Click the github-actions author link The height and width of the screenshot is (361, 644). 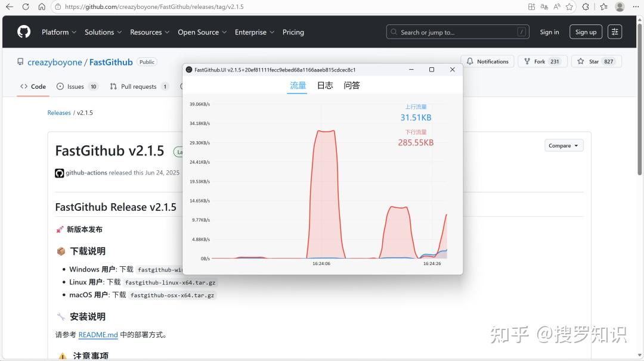point(86,173)
